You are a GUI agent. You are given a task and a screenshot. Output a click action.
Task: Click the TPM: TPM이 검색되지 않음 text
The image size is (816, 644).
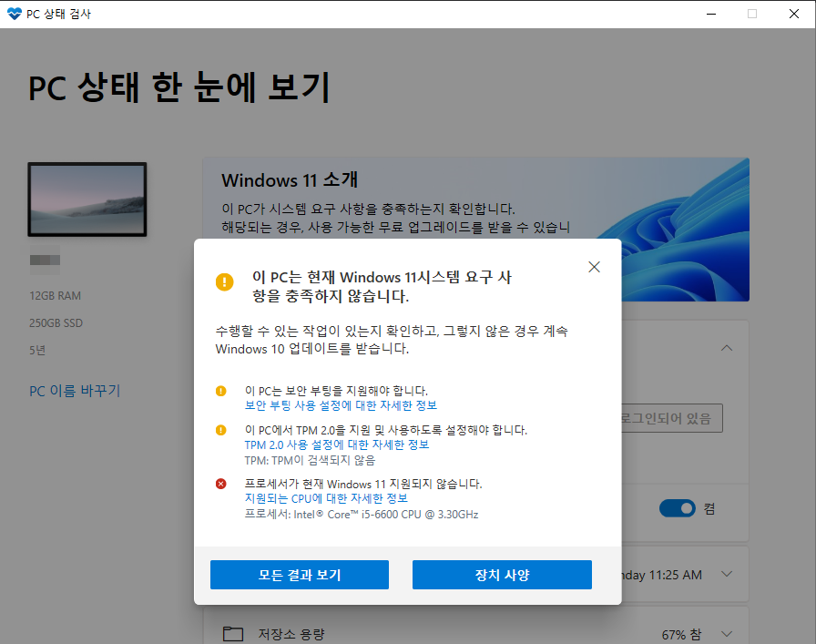[310, 461]
